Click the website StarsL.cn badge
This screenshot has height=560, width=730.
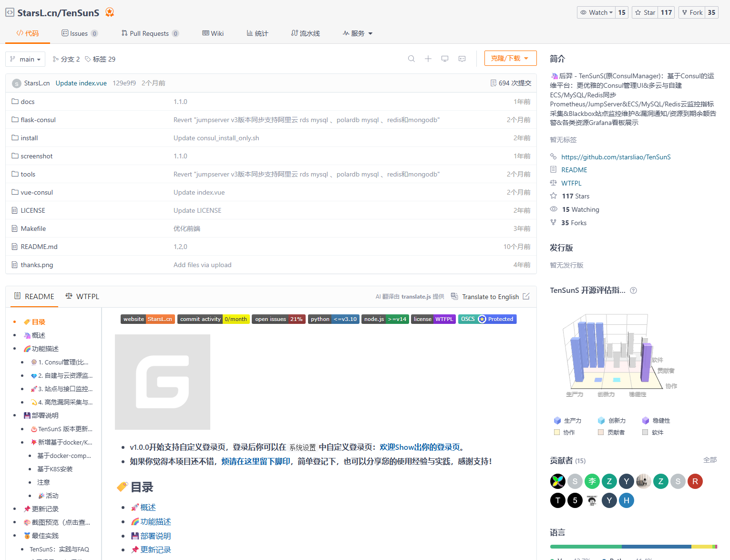pos(148,319)
